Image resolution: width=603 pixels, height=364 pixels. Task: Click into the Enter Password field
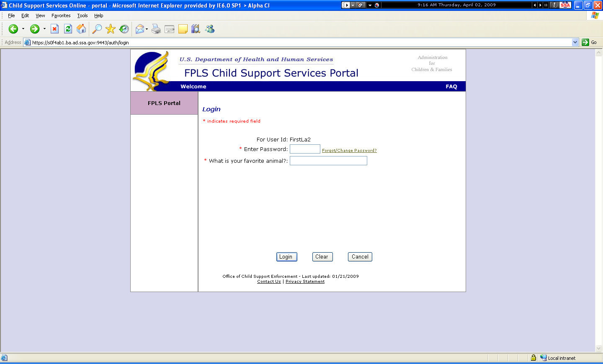click(305, 149)
